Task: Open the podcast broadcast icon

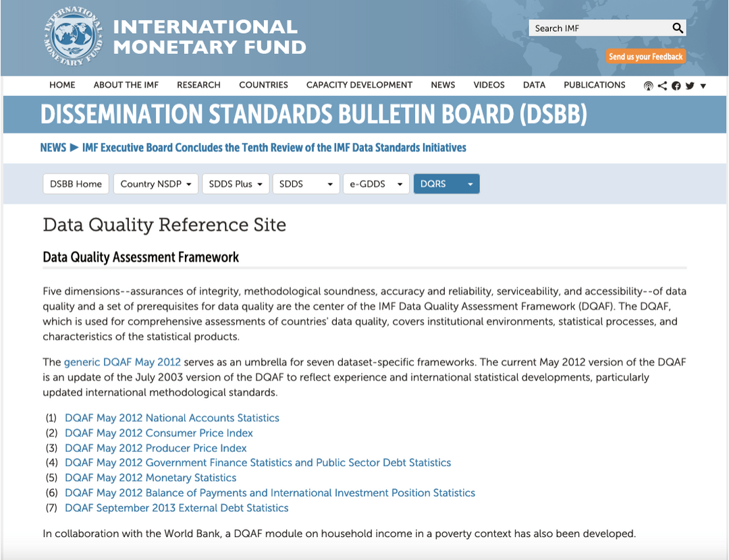Action: click(648, 86)
